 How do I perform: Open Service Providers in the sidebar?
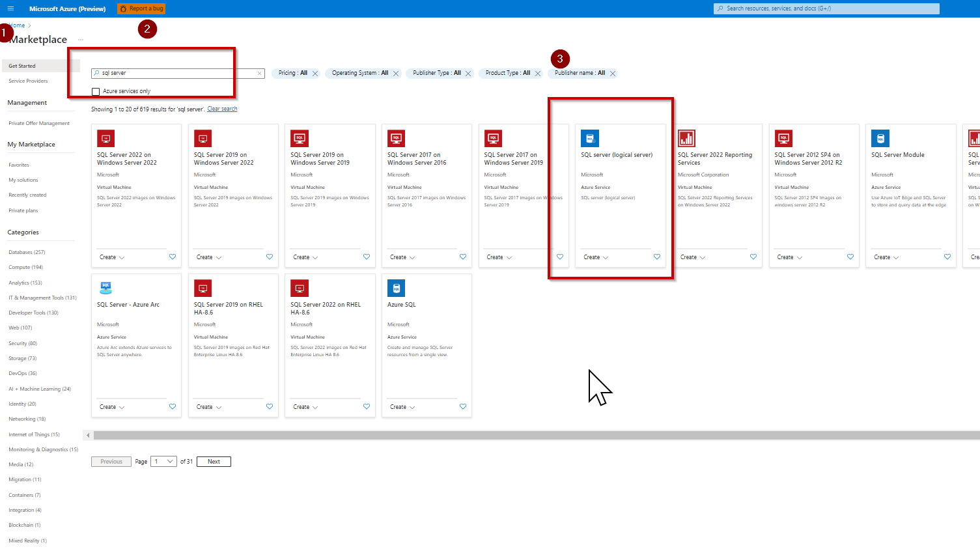28,81
